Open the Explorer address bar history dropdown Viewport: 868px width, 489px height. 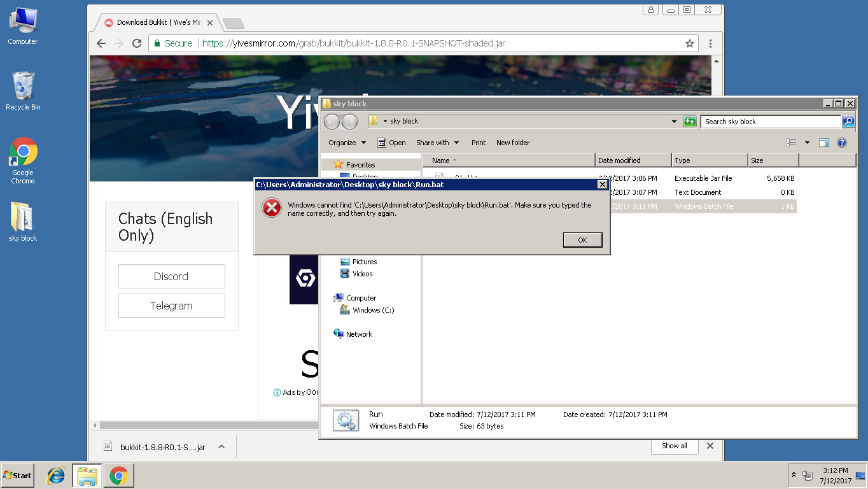tap(675, 122)
